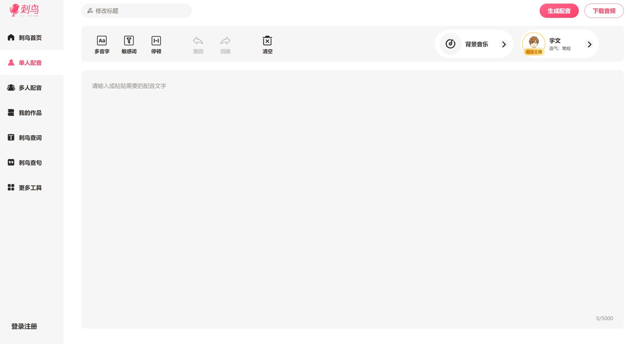Click the 撤回 undo arrow icon
Viewport: 644px width, 344px height.
(198, 41)
